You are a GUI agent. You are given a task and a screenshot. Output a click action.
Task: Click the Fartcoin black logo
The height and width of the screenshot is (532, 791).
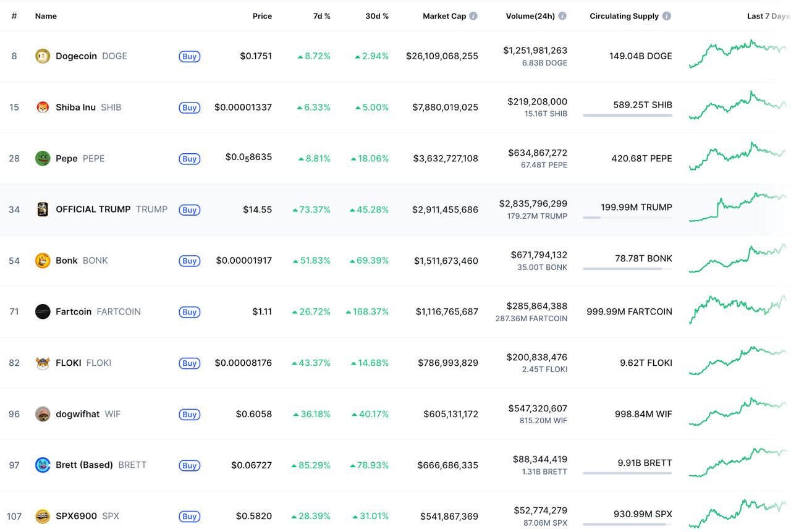tap(43, 311)
